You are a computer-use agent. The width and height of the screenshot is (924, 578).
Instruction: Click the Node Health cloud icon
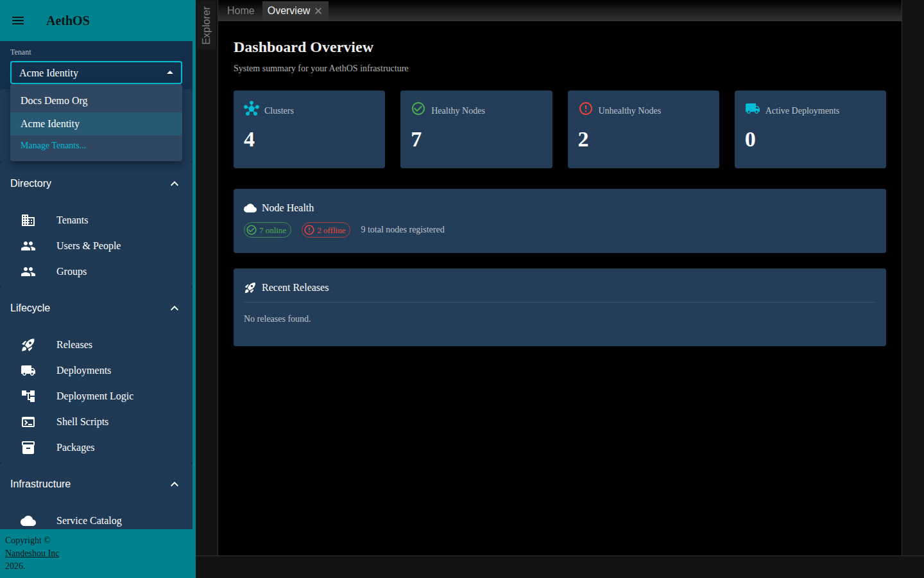pos(250,208)
